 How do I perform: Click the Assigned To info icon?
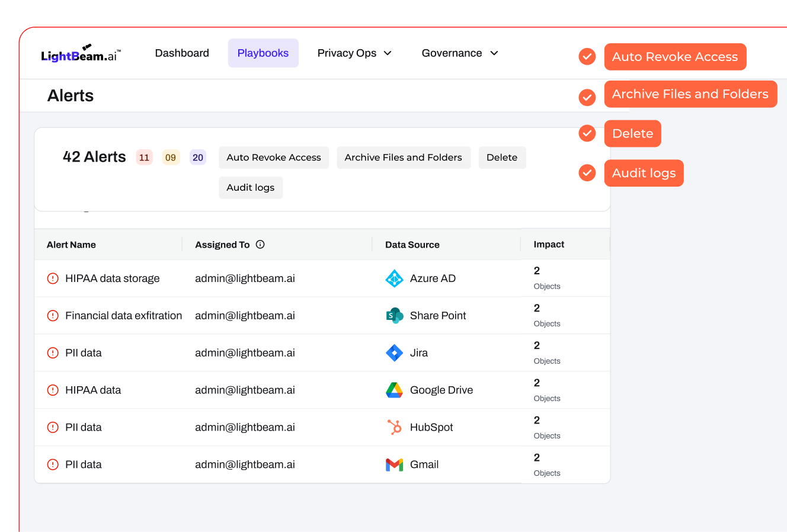coord(260,245)
